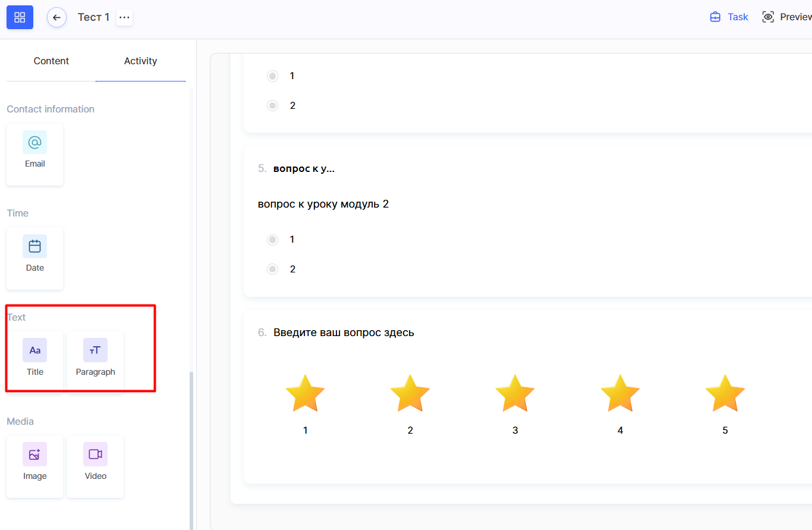
Task: Add the Email contact field
Action: coord(34,153)
